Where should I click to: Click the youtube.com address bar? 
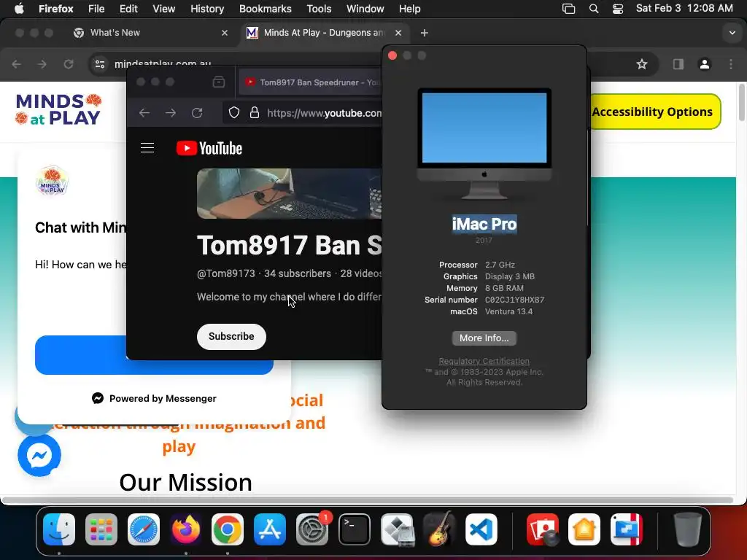(x=324, y=113)
